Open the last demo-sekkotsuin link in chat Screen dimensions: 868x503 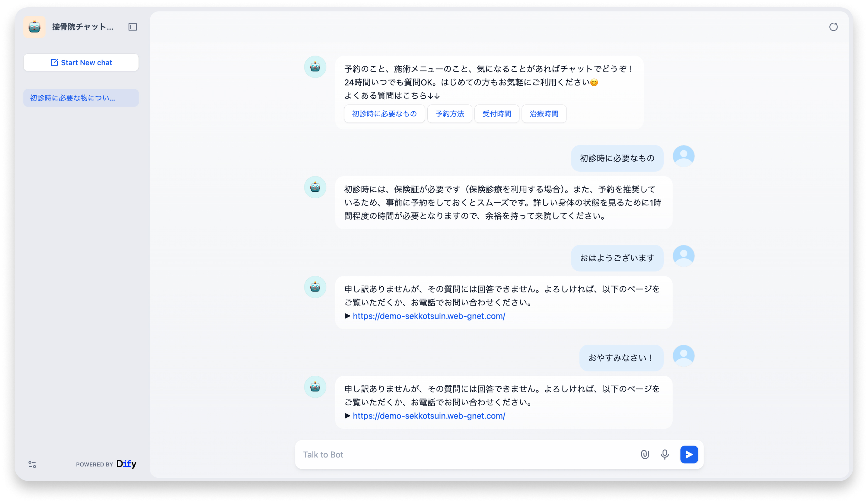429,416
